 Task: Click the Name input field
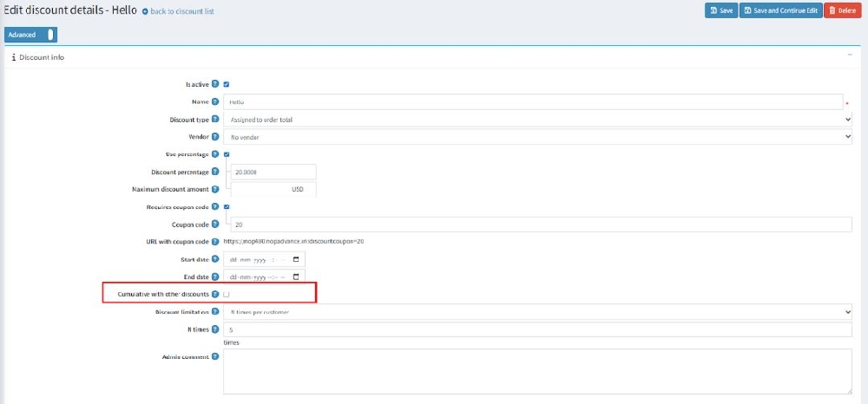(x=533, y=101)
